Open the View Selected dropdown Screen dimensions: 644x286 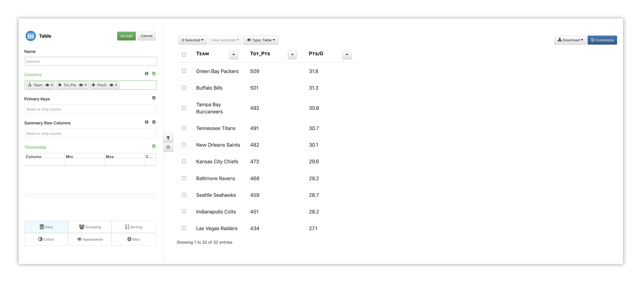(225, 40)
